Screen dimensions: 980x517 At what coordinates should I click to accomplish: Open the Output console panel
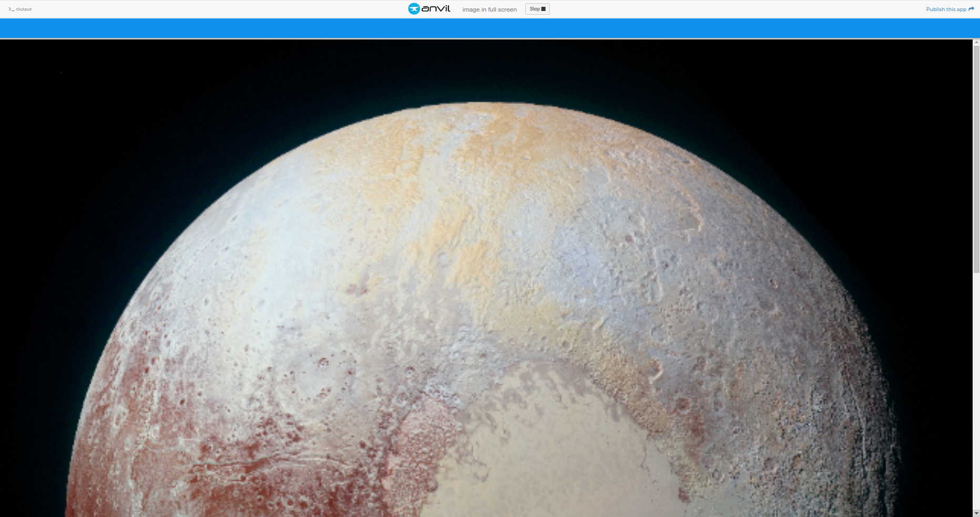coord(20,9)
